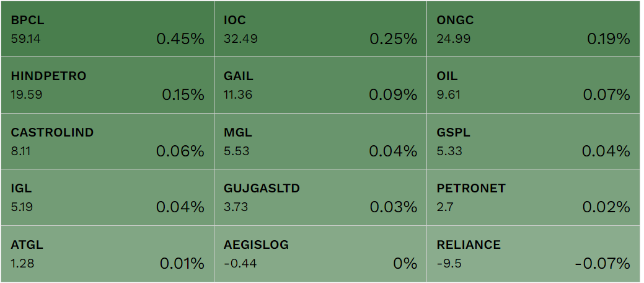Screen dimensions: 644x283
Task: Click the RELIANCE tile
Action: pos(533,254)
